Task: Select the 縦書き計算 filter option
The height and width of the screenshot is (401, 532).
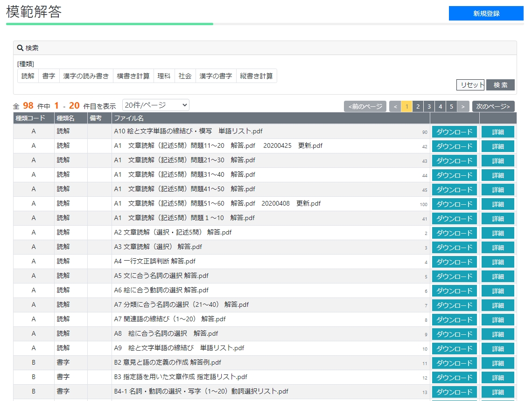Action: click(x=256, y=76)
